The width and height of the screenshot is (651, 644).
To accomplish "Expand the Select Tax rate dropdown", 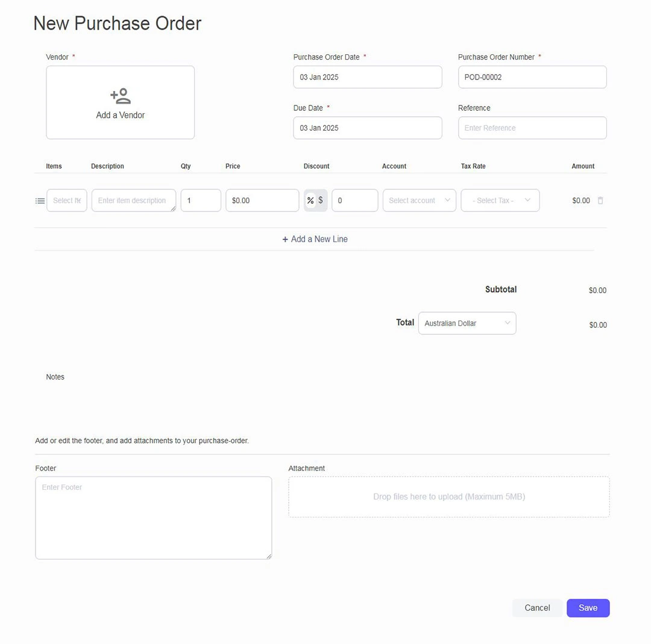I will (x=500, y=201).
